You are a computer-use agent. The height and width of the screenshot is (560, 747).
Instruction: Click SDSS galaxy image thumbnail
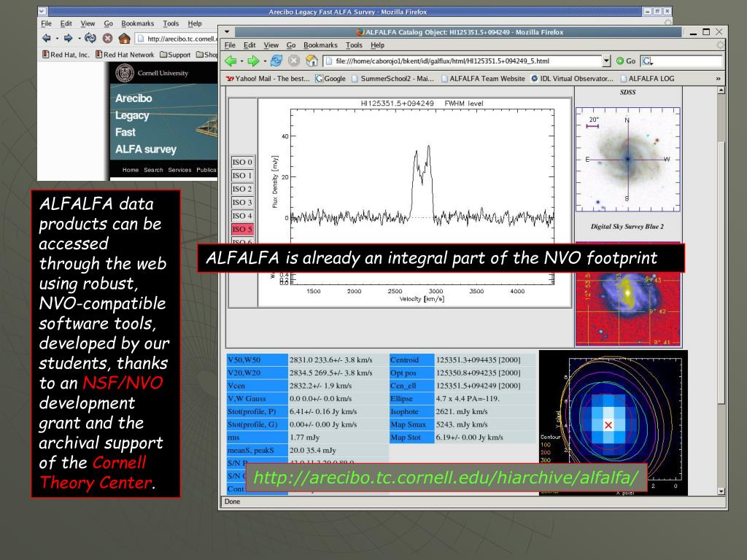(x=628, y=159)
